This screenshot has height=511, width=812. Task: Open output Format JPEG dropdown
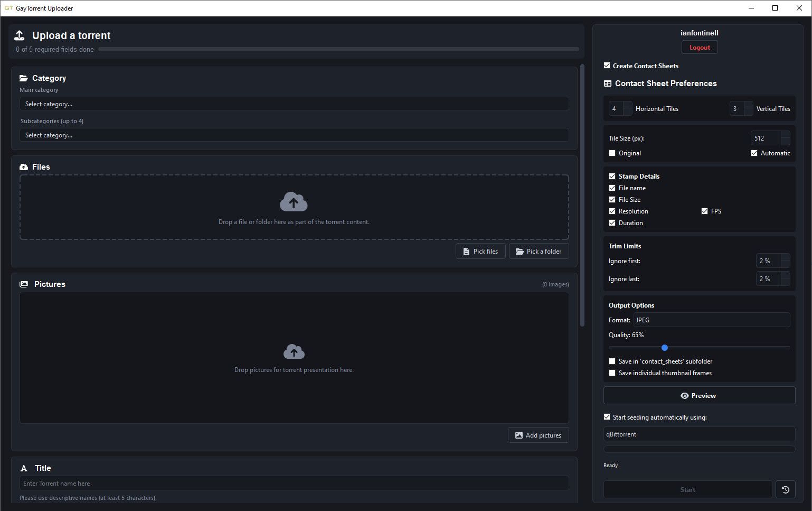point(712,320)
